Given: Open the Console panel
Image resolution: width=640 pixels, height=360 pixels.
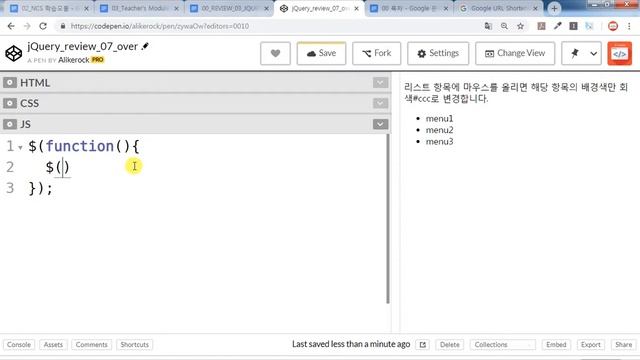Looking at the screenshot, I should click(x=19, y=344).
